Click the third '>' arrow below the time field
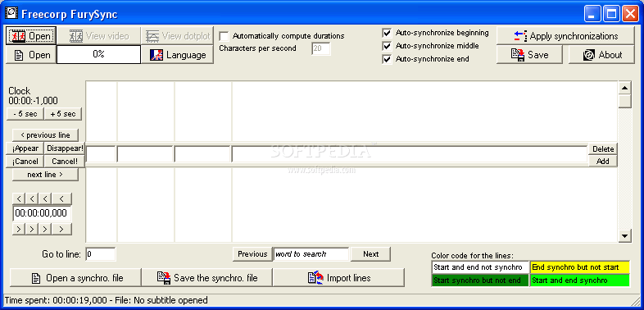This screenshot has height=310, width=644. [x=45, y=229]
